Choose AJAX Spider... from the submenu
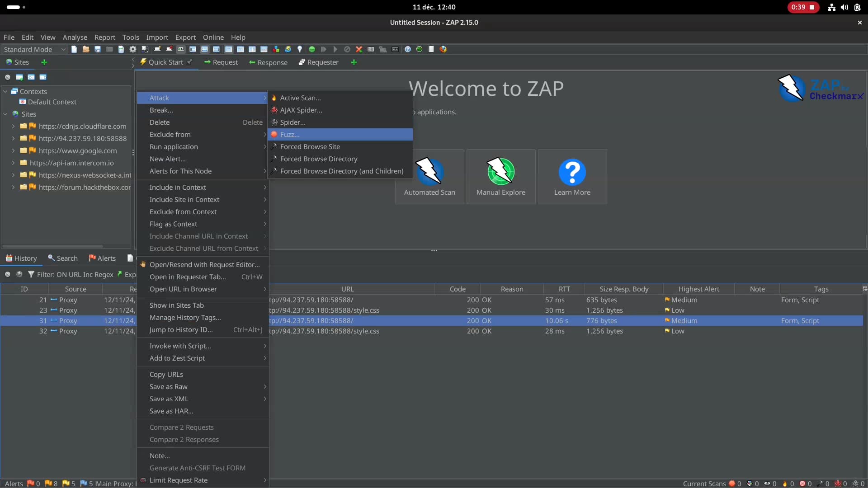 pos(340,110)
